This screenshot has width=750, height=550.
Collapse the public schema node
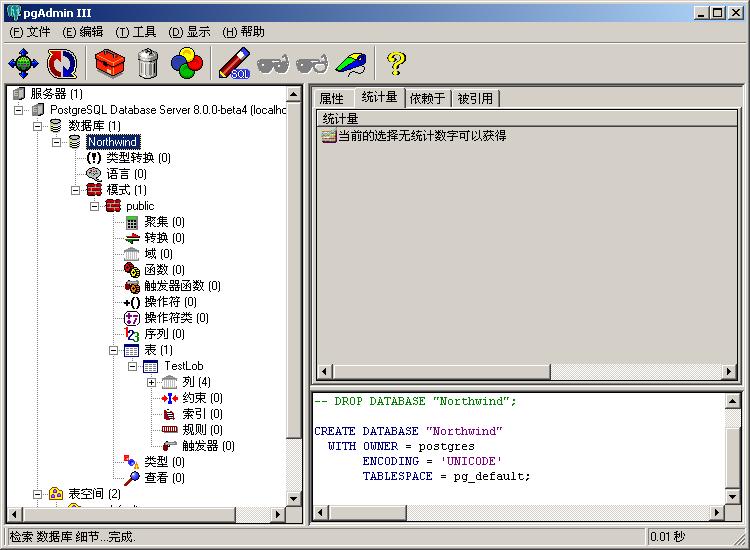point(95,207)
